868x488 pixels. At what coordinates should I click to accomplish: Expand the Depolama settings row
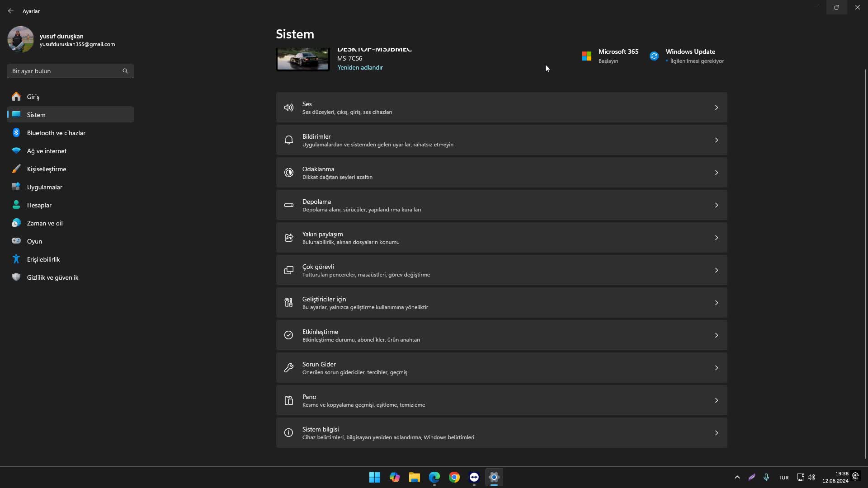coord(717,205)
